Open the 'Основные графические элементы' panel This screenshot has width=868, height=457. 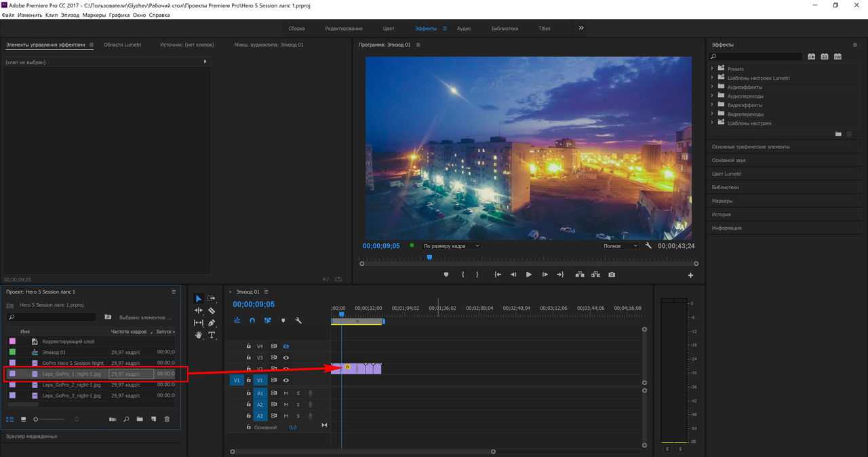coord(751,146)
